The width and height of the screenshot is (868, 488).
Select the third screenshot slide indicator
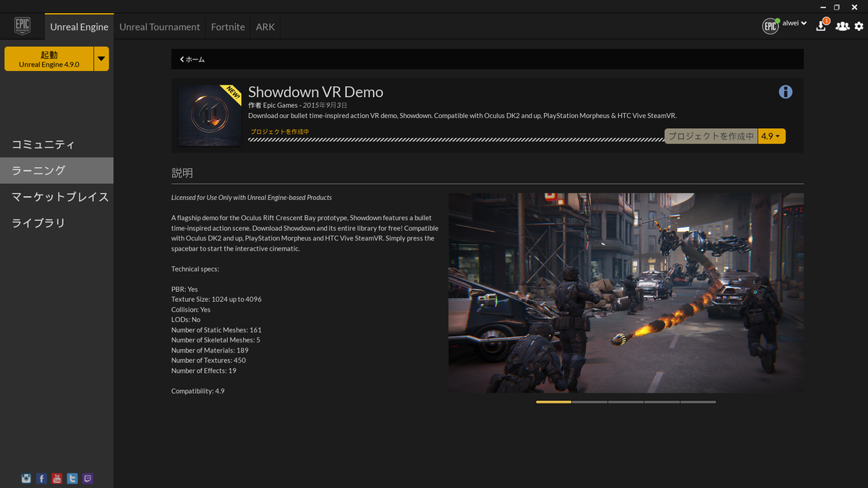point(626,402)
